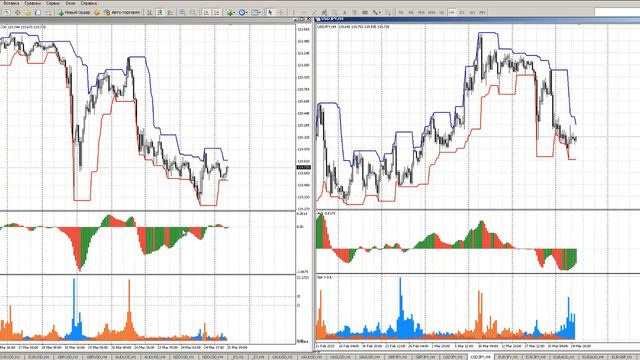Set timeframe to M1
Image resolution: width=640 pixels, height=360 pixels.
(x=401, y=13)
